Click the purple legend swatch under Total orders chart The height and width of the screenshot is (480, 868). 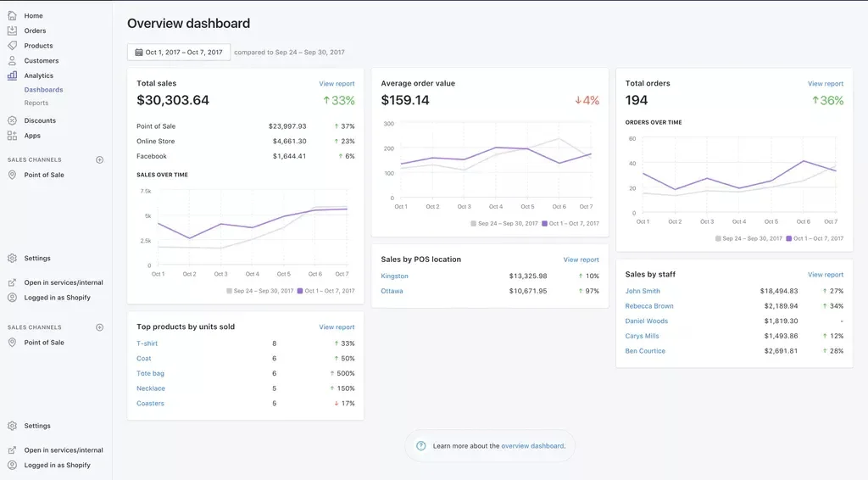tap(789, 239)
